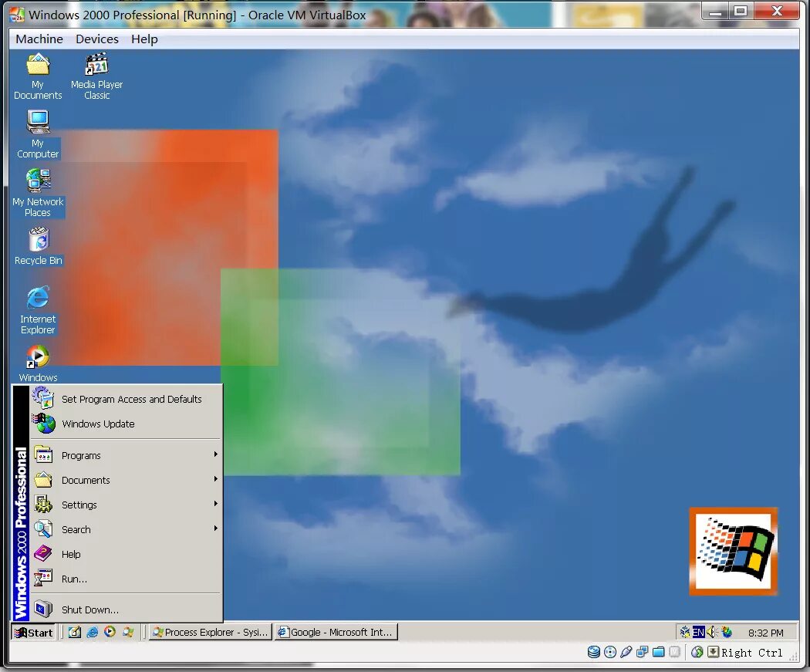
Task: Expand the Programs submenu in Start menu
Action: coord(126,455)
